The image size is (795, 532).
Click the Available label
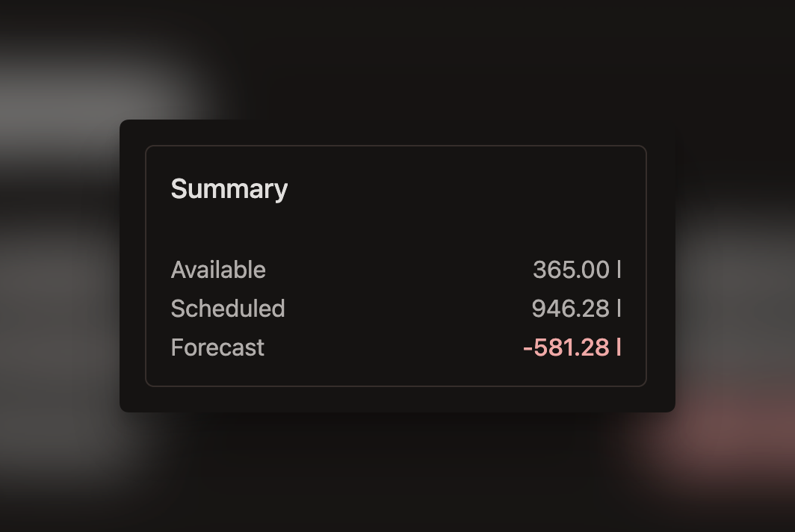click(218, 270)
